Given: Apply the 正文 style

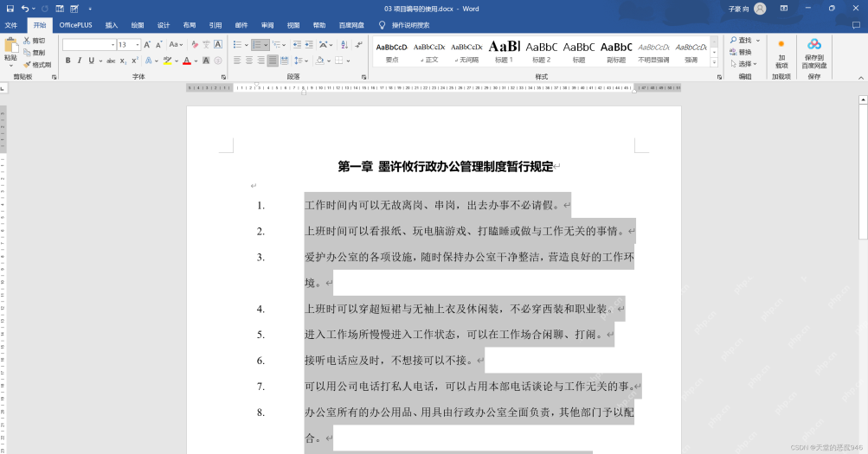Looking at the screenshot, I should pyautogui.click(x=429, y=51).
